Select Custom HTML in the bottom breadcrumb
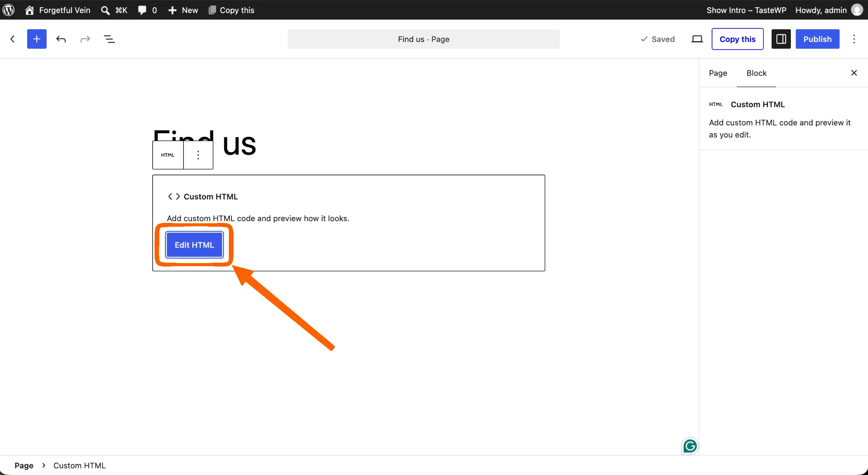This screenshot has width=868, height=475. [79, 465]
